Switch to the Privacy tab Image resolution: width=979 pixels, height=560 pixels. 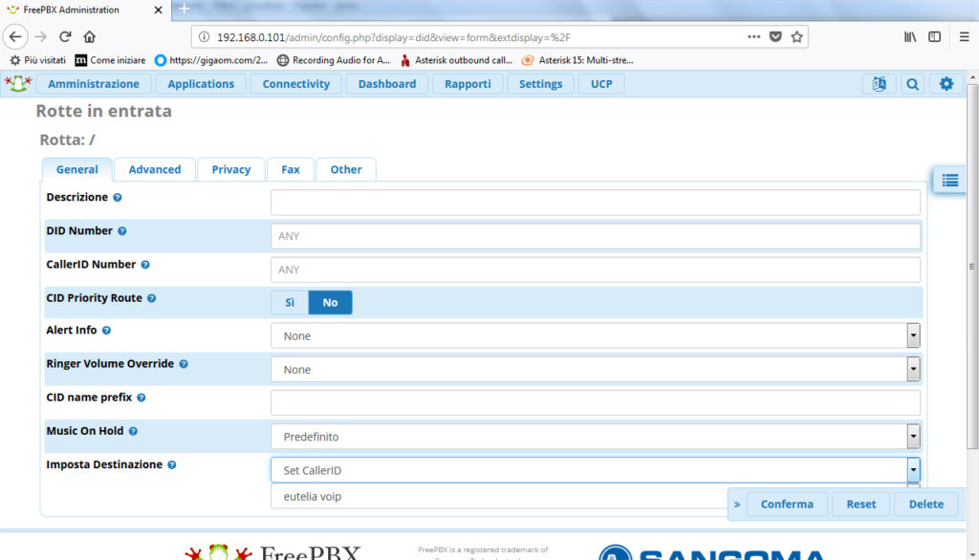231,170
